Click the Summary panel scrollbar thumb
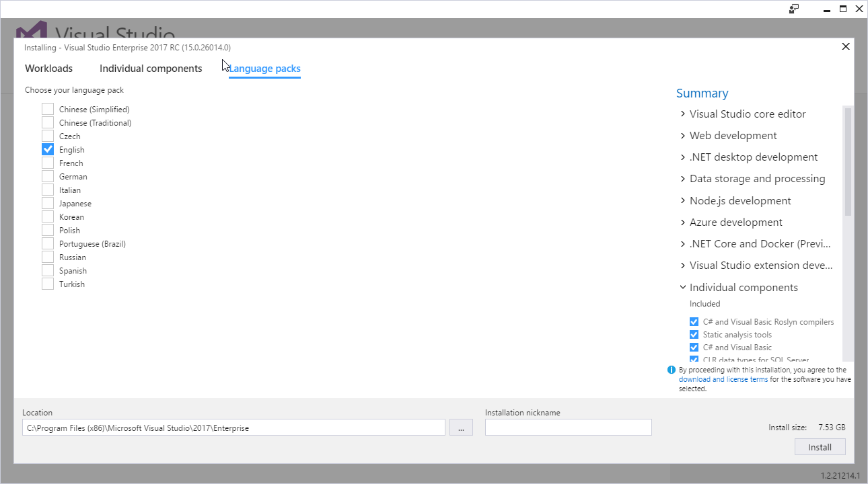Image resolution: width=868 pixels, height=484 pixels. 848,161
